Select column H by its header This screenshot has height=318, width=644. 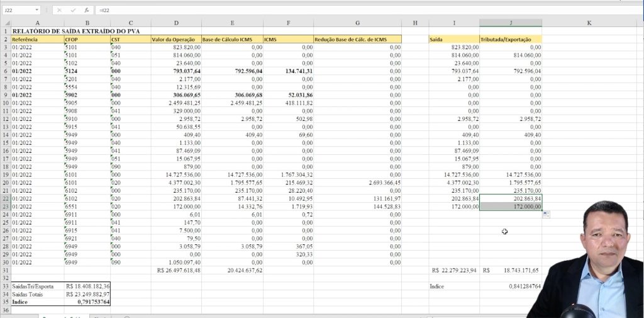[x=415, y=23]
